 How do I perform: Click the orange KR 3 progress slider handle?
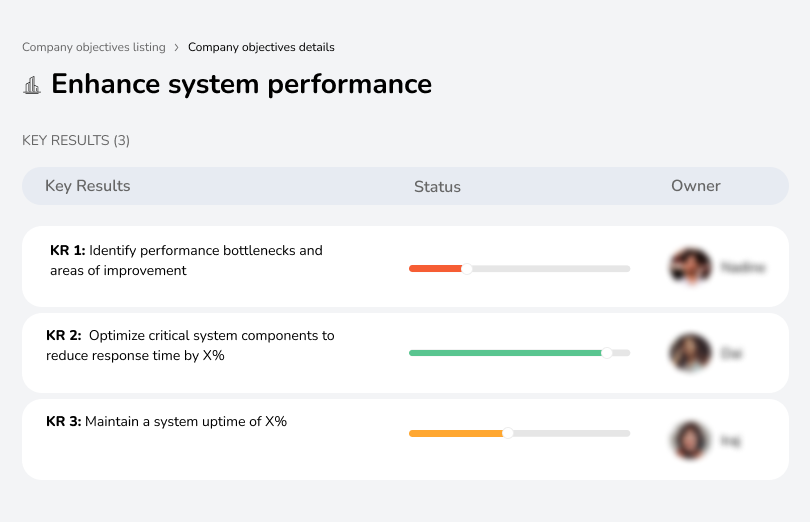pyautogui.click(x=508, y=433)
